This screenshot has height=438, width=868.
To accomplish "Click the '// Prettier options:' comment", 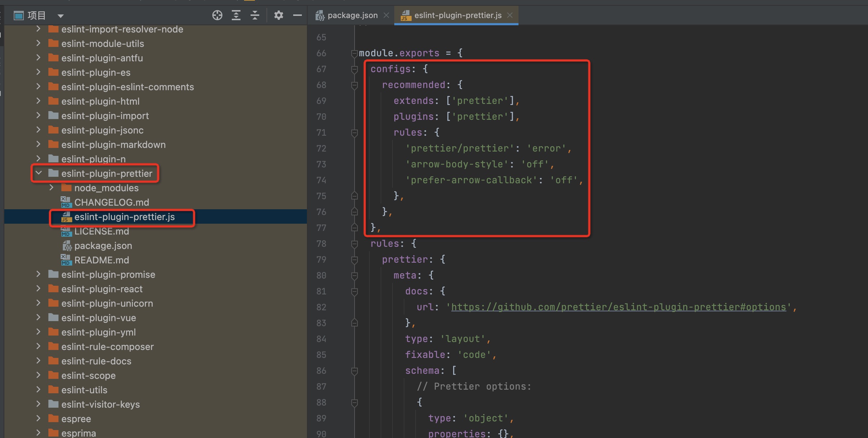I will point(474,386).
